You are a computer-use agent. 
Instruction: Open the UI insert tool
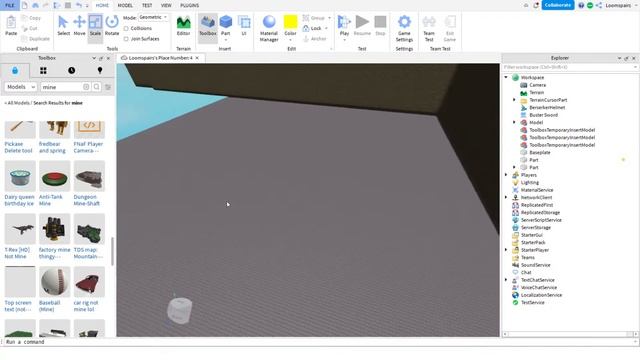point(244,25)
